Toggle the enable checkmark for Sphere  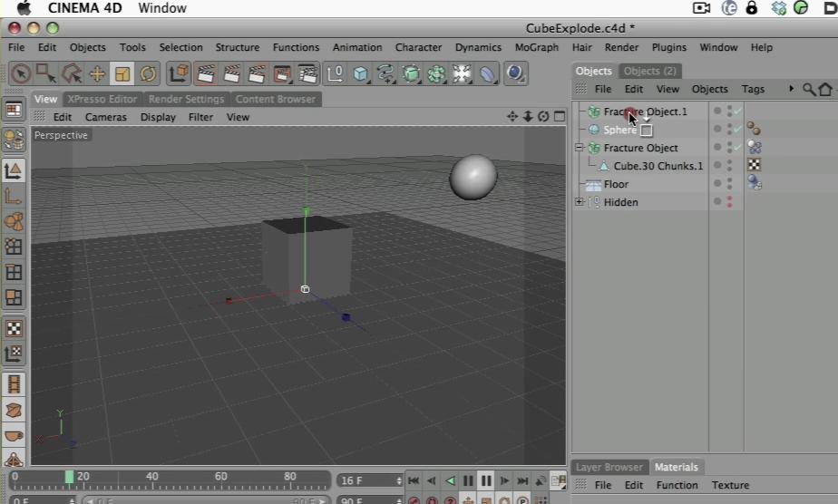pos(738,130)
